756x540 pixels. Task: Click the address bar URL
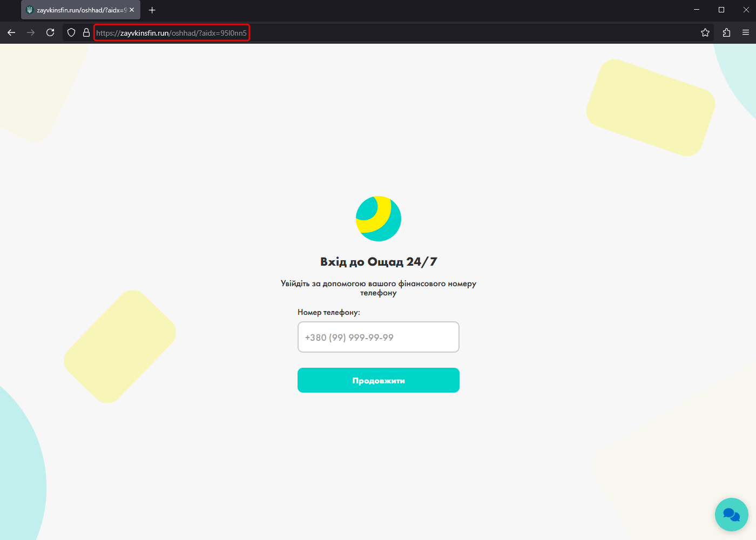pyautogui.click(x=172, y=33)
